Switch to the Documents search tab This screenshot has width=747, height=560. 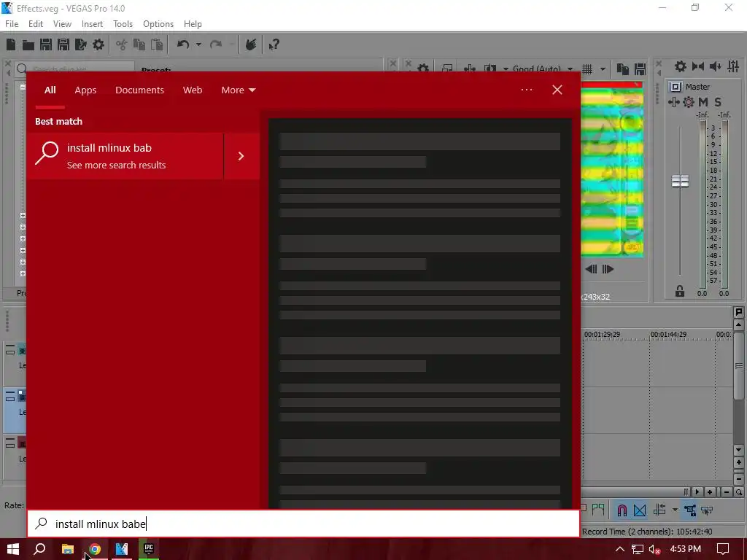pos(139,90)
